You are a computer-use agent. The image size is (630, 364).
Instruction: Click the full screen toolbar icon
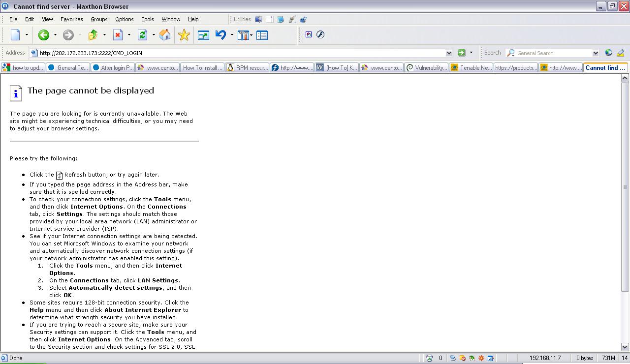coord(203,35)
